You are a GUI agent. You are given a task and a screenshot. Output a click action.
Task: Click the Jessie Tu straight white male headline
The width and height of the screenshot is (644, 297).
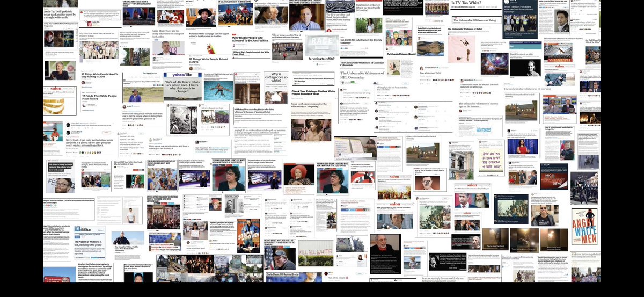(x=60, y=13)
